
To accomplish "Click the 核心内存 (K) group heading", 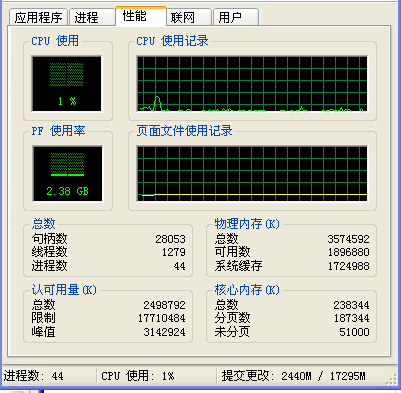I will point(247,290).
